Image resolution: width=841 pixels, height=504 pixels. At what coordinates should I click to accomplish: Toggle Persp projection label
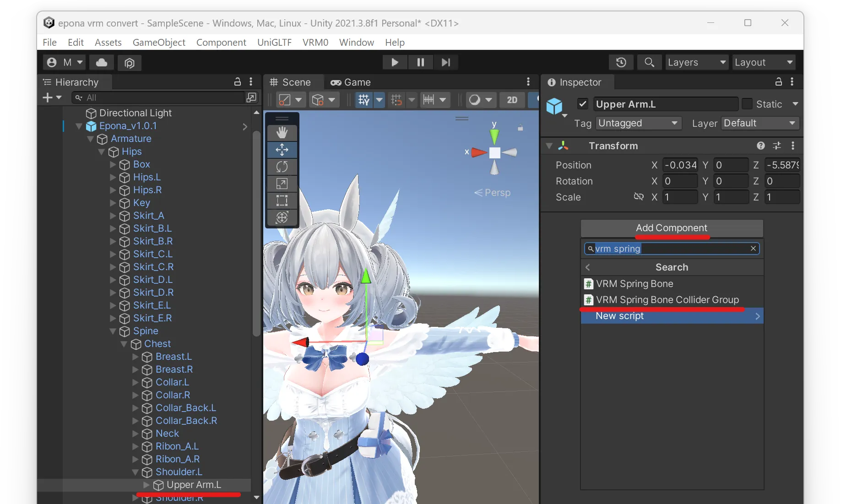[x=493, y=193]
